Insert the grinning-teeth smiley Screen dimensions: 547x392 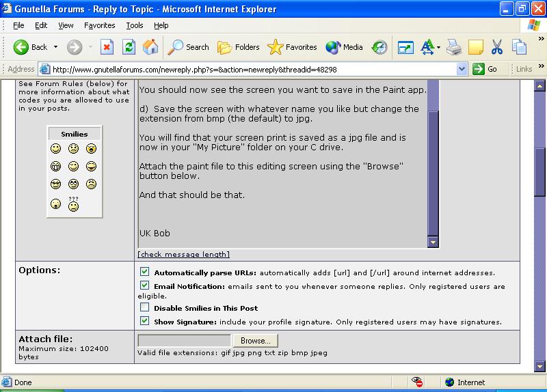point(55,166)
